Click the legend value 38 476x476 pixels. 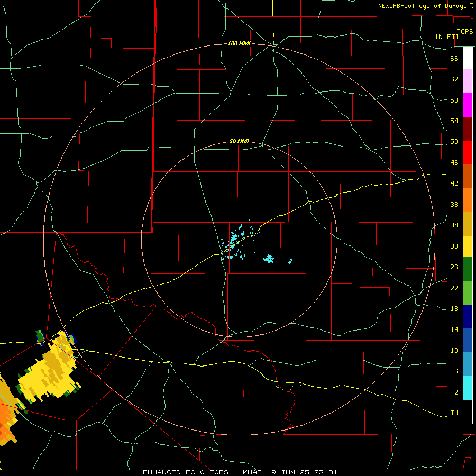(454, 205)
